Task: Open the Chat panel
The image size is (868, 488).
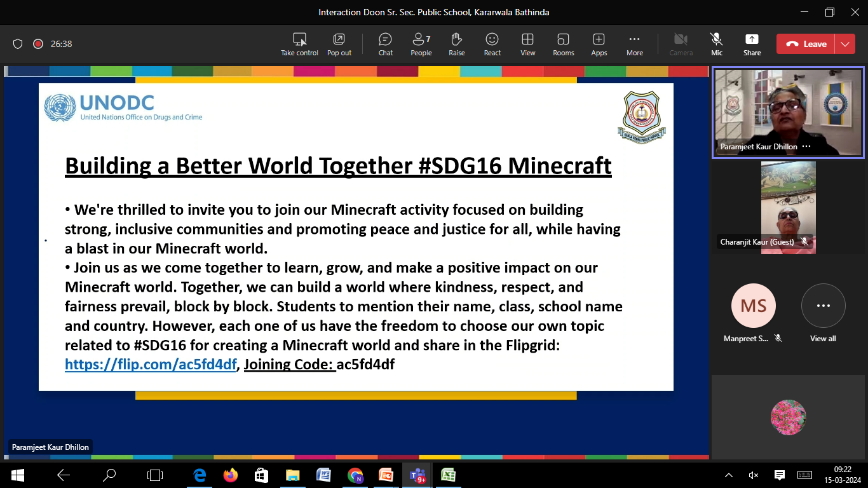Action: (x=385, y=44)
